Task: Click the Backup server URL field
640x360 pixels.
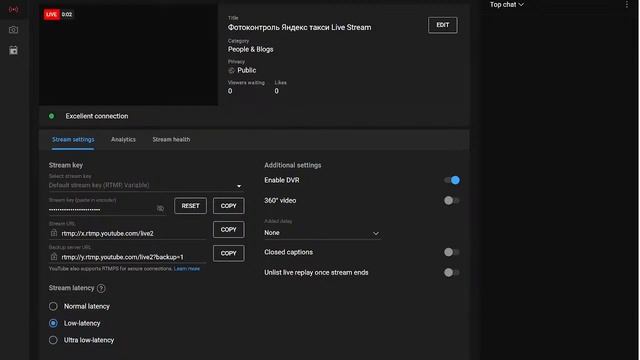Action: click(128, 257)
